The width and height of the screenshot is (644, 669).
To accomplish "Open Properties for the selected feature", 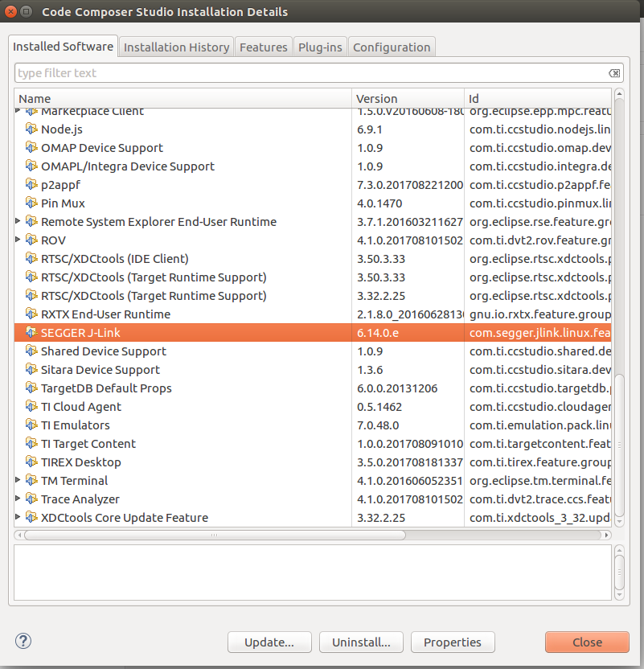I will click(453, 642).
